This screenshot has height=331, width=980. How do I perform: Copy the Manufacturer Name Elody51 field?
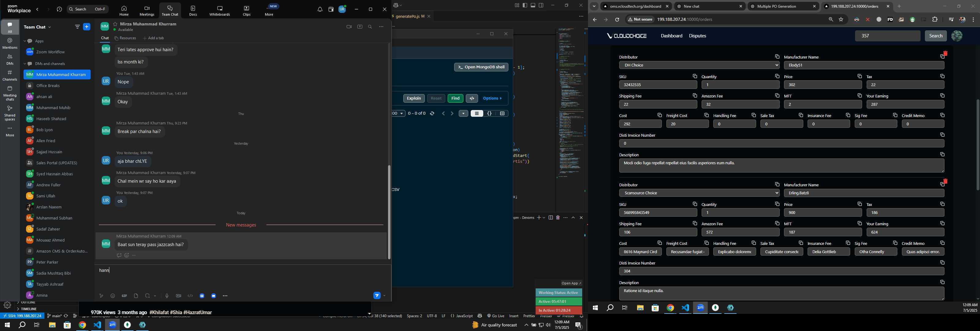click(x=942, y=57)
